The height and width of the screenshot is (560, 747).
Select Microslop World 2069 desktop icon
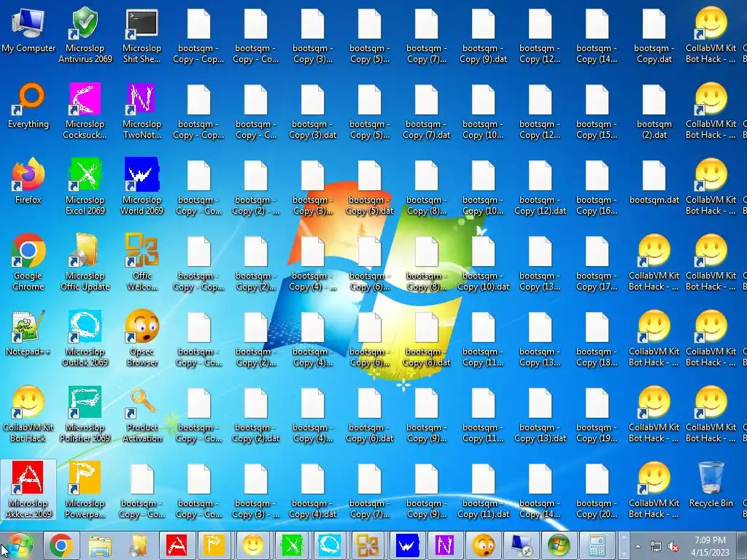(142, 187)
